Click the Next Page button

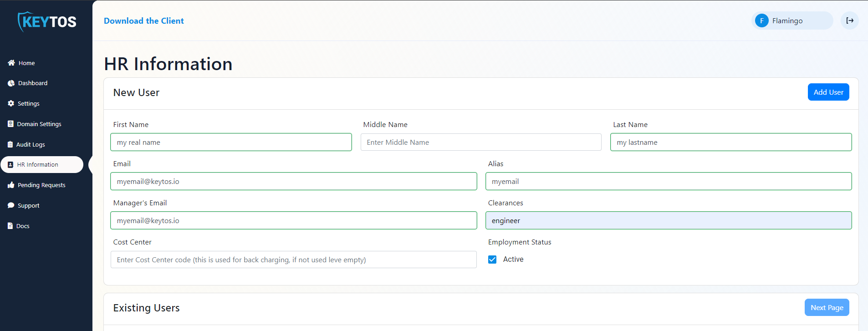827,307
